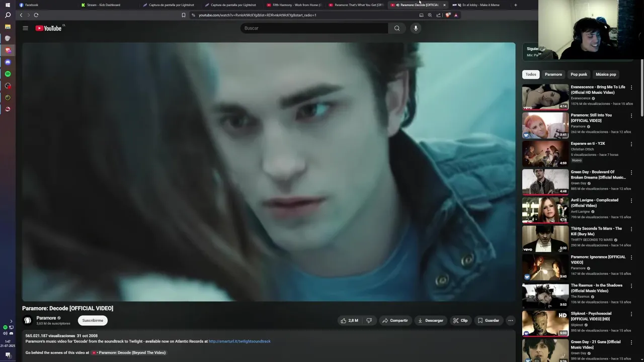Screen dimensions: 644x362
Task: Click the search magnifier button
Action: (x=397, y=28)
